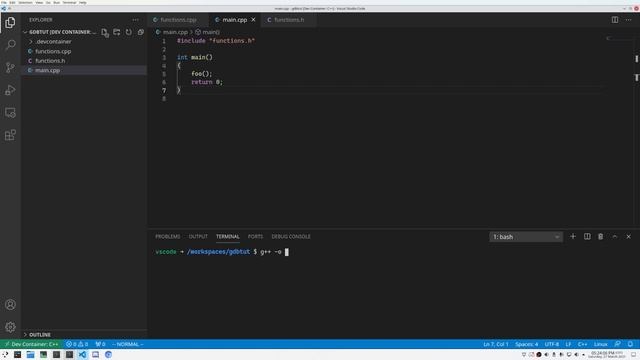Click errors and warnings count in status bar
The width and height of the screenshot is (640, 360).
[x=77, y=344]
